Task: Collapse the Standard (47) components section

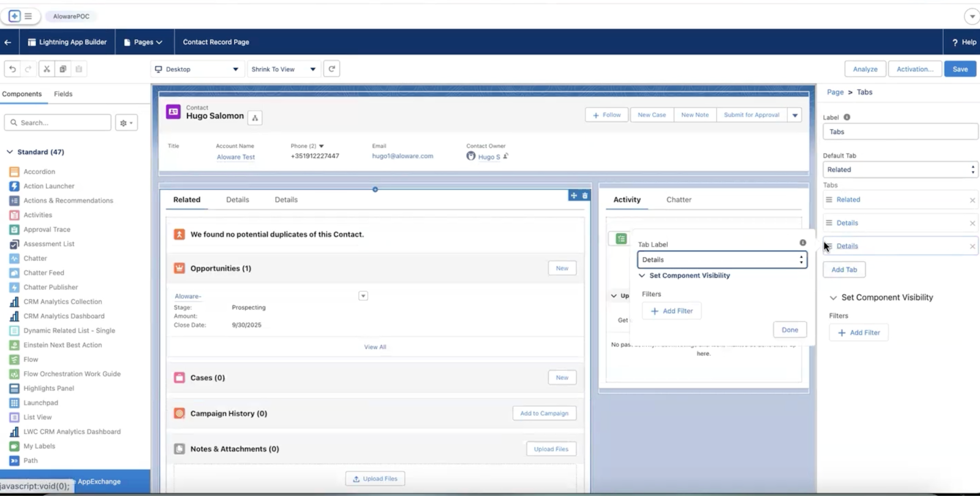Action: (10, 151)
